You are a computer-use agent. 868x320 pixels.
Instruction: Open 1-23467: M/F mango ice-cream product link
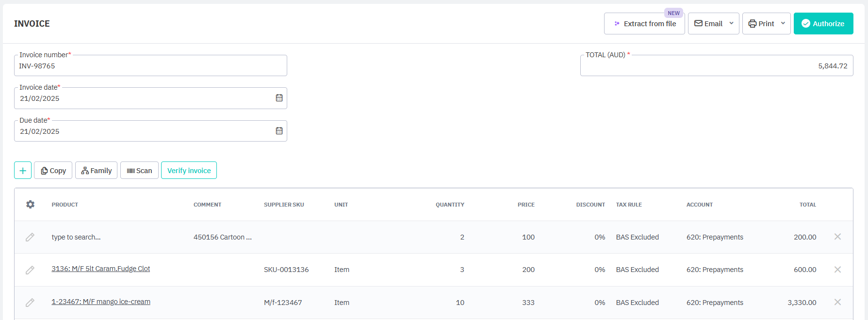pos(101,302)
